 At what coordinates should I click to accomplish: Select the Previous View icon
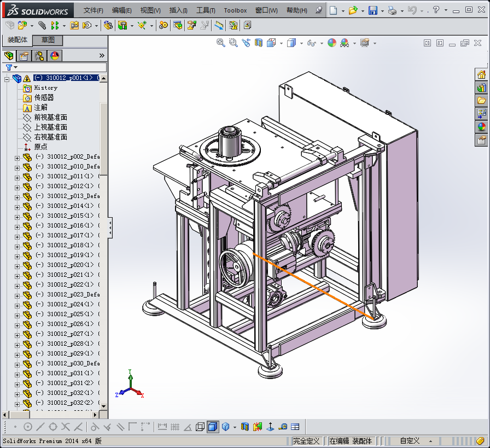246,43
